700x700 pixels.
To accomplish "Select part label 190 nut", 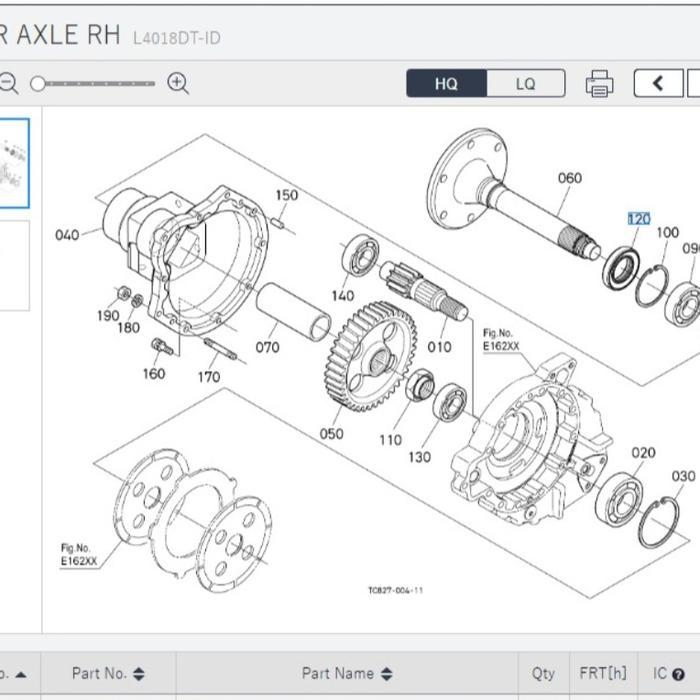I will click(x=108, y=316).
